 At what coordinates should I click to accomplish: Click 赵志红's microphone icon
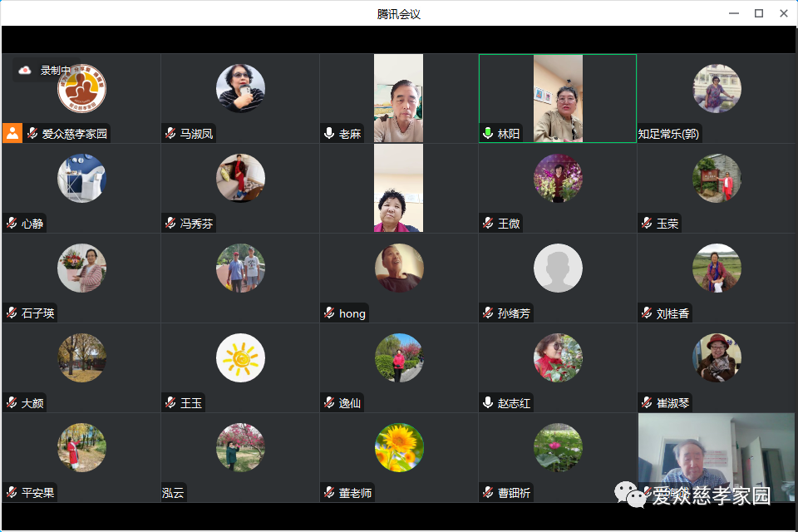click(488, 403)
